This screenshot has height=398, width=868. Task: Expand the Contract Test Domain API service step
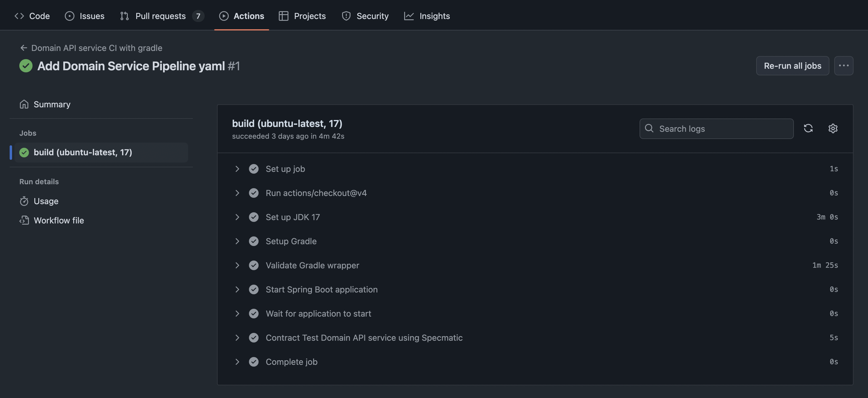tap(237, 337)
